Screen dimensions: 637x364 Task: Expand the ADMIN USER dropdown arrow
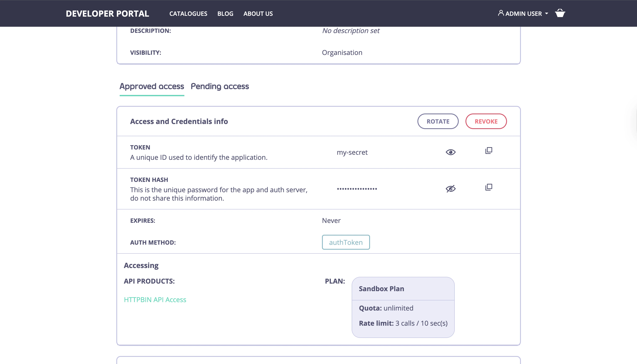coord(547,14)
